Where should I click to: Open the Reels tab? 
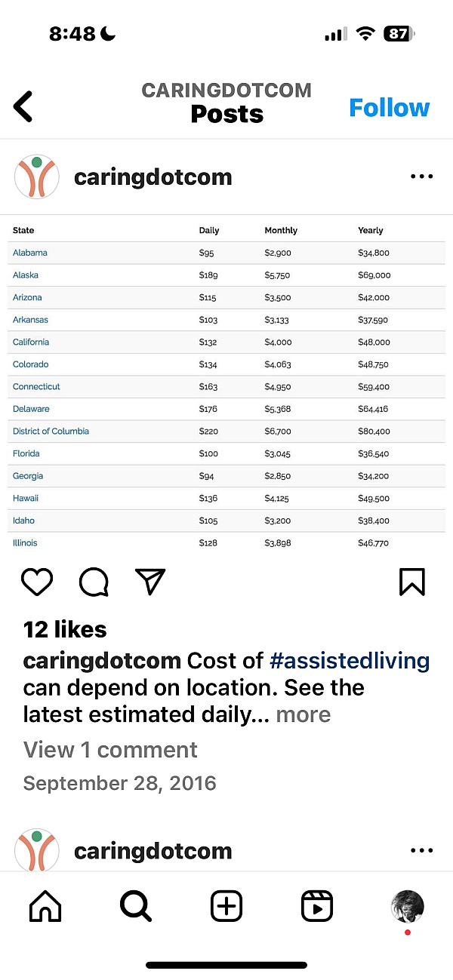317,906
